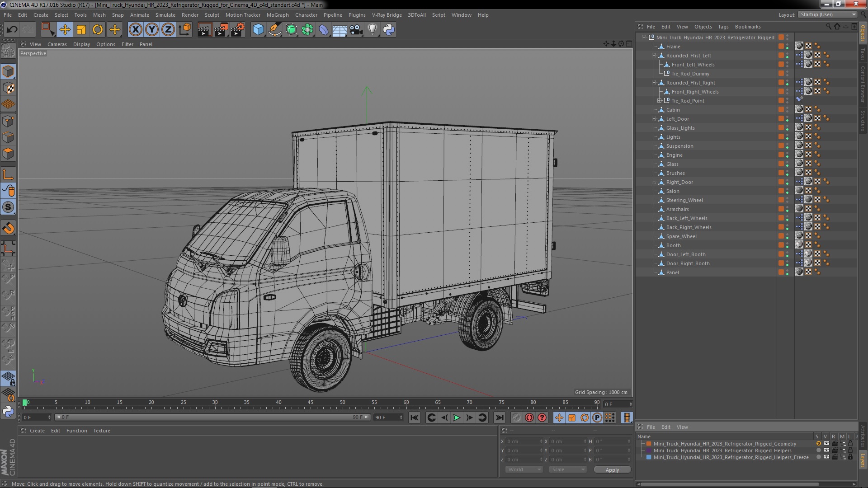Screen dimensions: 868x488
Task: Enable Texture mode in left toolbar
Action: (8, 88)
